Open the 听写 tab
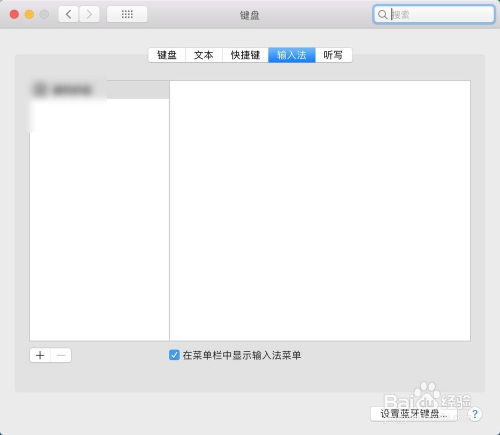 (333, 55)
